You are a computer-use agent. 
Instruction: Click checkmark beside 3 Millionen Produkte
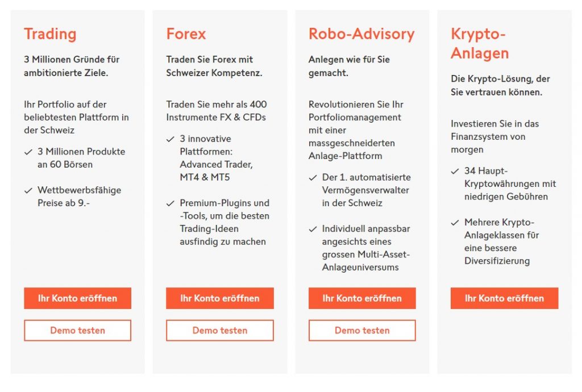pos(28,152)
